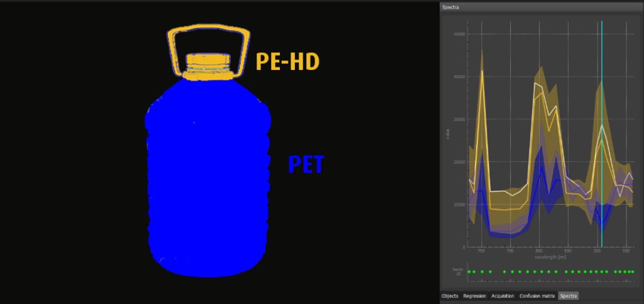Click the blue PET label text
Viewport: 644px width, 304px height.
tap(306, 165)
